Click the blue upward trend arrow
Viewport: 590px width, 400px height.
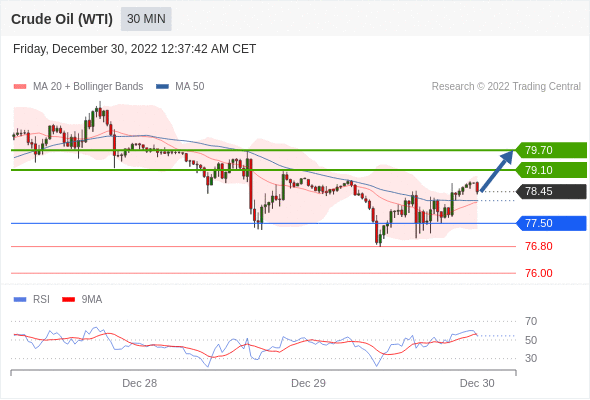tap(497, 171)
